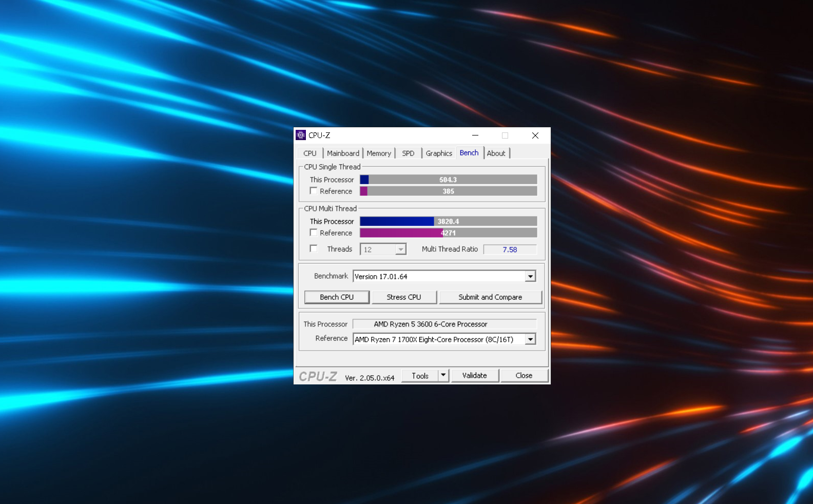Click the Close button at bottom
The height and width of the screenshot is (504, 813).
click(524, 376)
